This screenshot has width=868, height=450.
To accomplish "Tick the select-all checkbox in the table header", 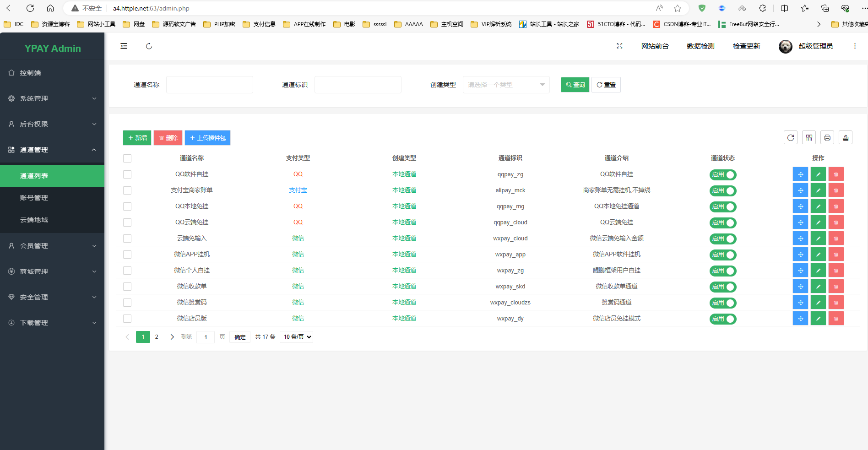I will tap(127, 158).
